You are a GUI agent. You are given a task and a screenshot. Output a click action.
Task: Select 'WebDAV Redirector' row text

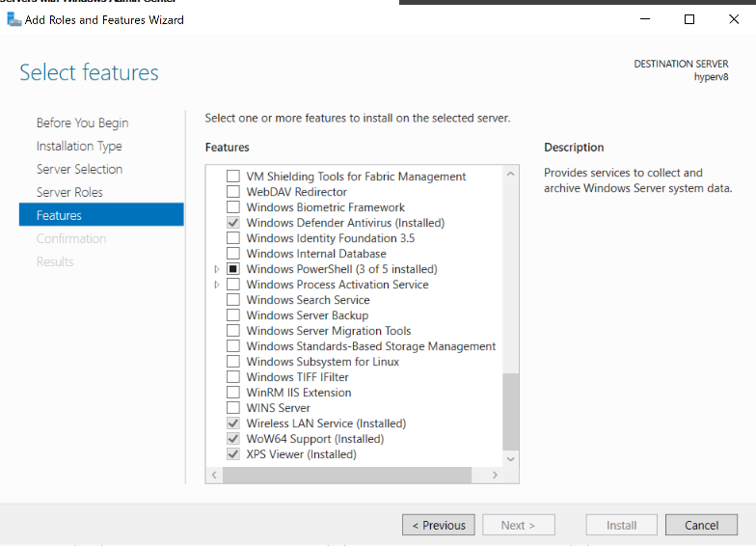click(297, 192)
